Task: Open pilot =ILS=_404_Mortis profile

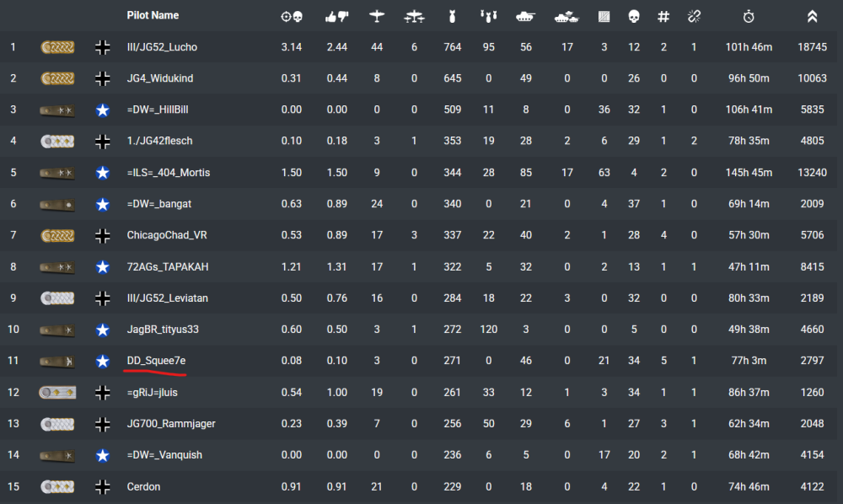Action: click(169, 173)
